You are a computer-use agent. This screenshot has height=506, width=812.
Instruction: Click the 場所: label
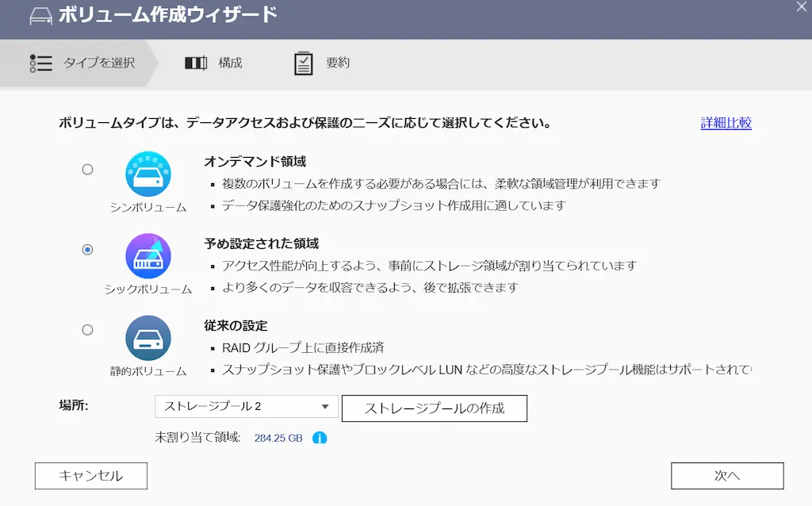click(74, 405)
